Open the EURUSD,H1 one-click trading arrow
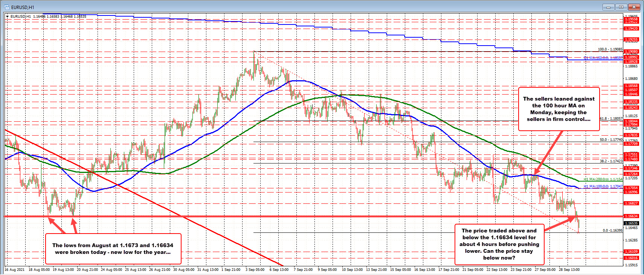 click(x=8, y=17)
